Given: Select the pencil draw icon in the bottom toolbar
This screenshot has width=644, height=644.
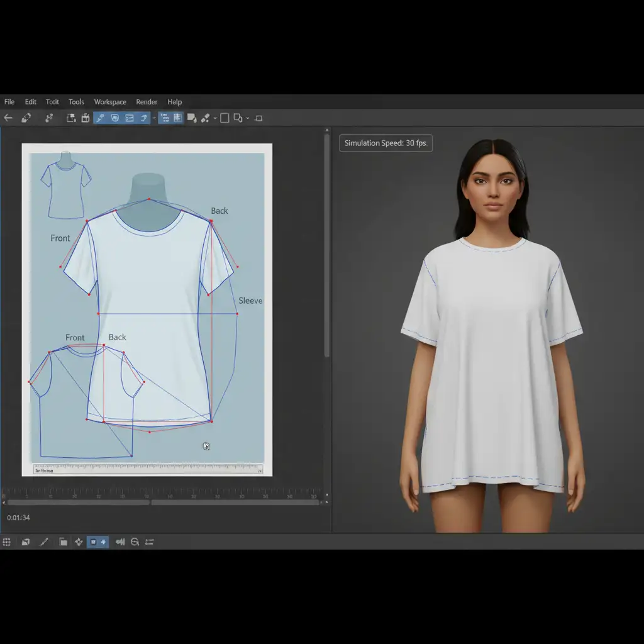Looking at the screenshot, I should (44, 541).
